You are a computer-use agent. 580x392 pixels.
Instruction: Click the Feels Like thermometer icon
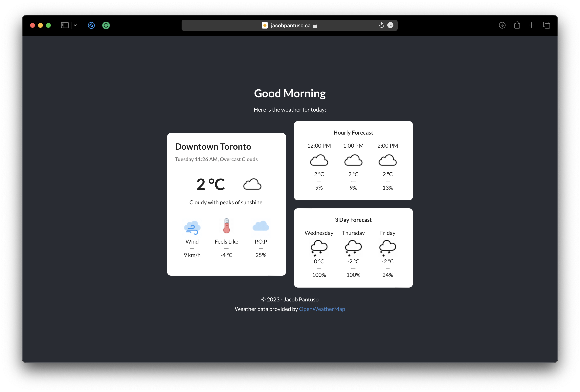[x=226, y=226]
